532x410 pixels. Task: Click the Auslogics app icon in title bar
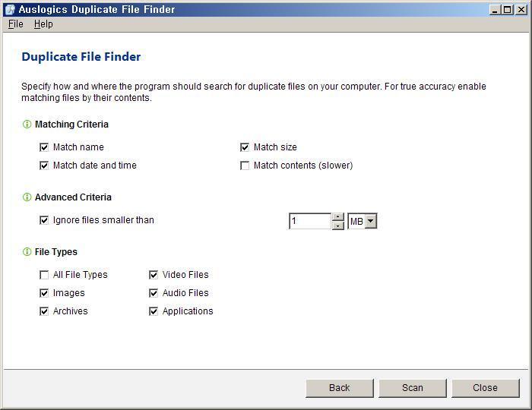[10, 9]
